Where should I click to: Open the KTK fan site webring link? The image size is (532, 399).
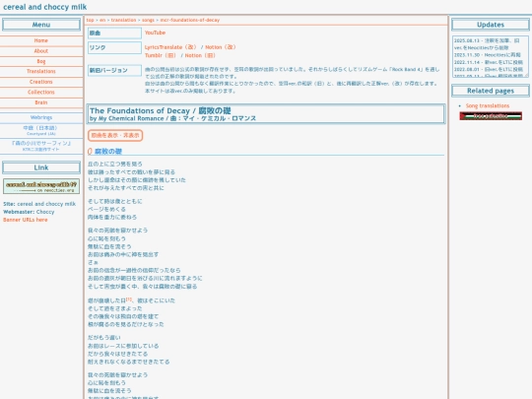(x=41, y=146)
